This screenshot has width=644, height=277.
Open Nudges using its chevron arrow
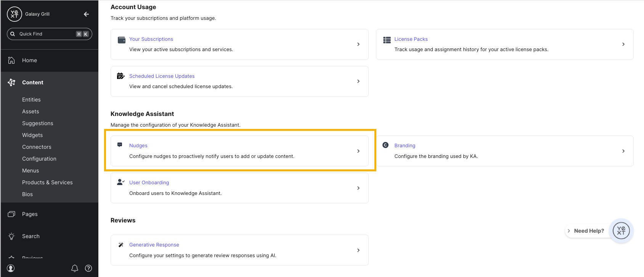click(358, 151)
